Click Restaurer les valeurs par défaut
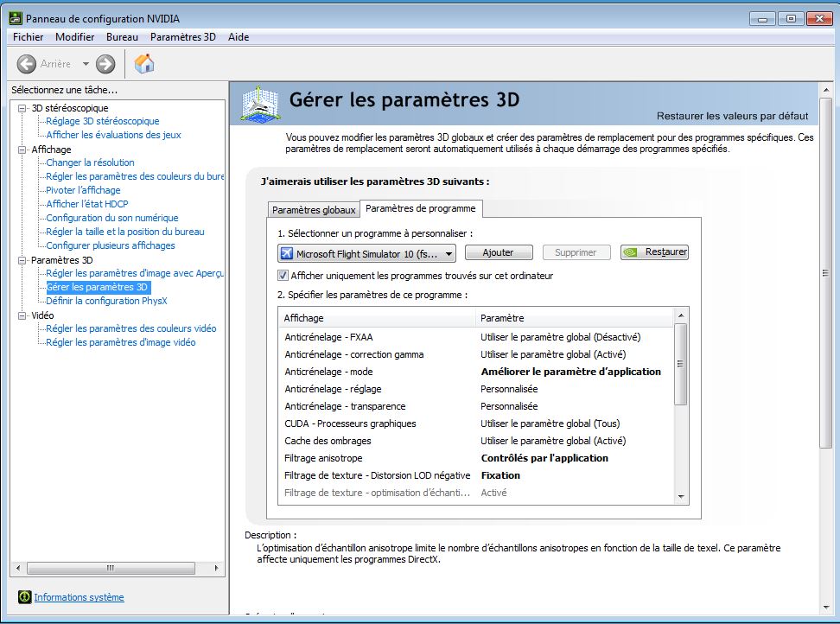This screenshot has width=840, height=624. pos(732,116)
